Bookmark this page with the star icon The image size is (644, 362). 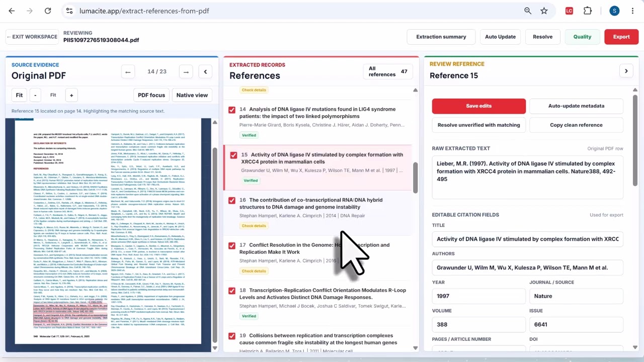(x=544, y=11)
